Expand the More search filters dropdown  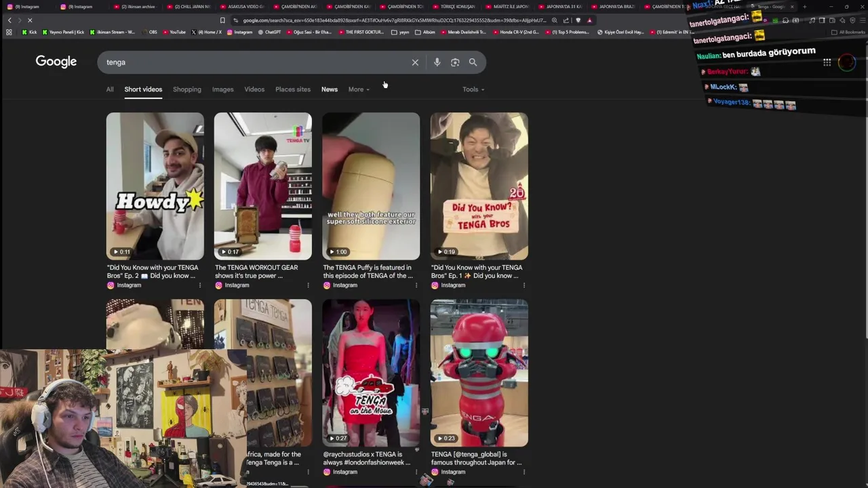pos(359,89)
